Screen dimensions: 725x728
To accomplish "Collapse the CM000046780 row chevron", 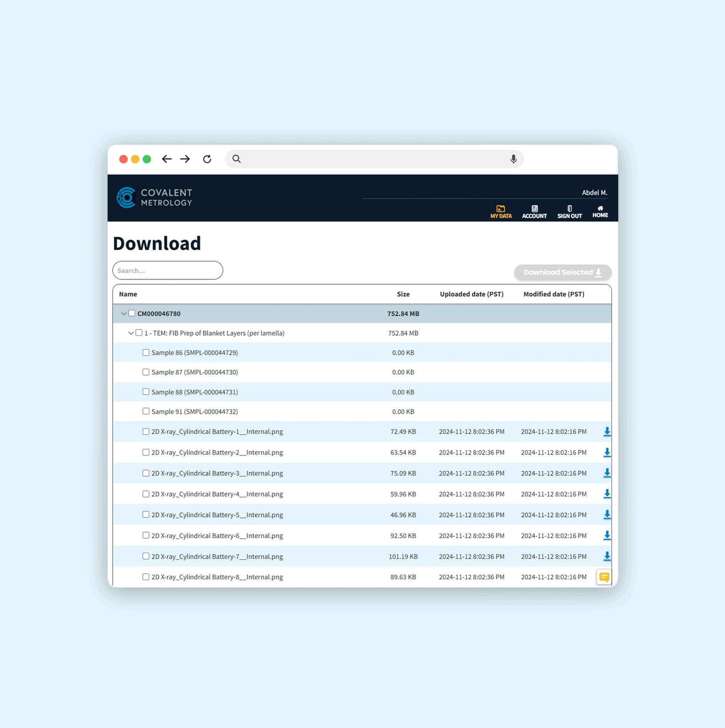I will tap(124, 313).
